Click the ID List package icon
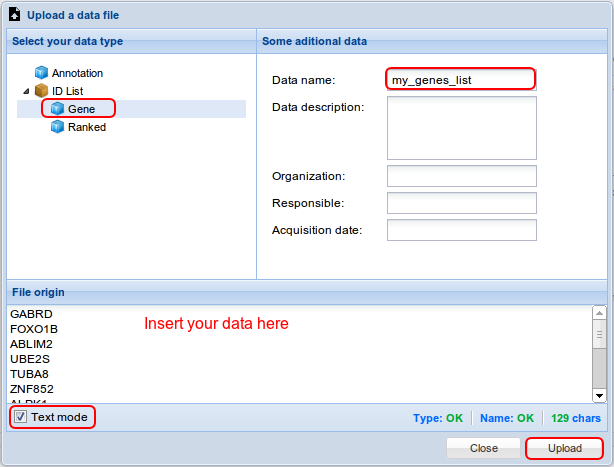This screenshot has height=467, width=614. pyautogui.click(x=41, y=91)
